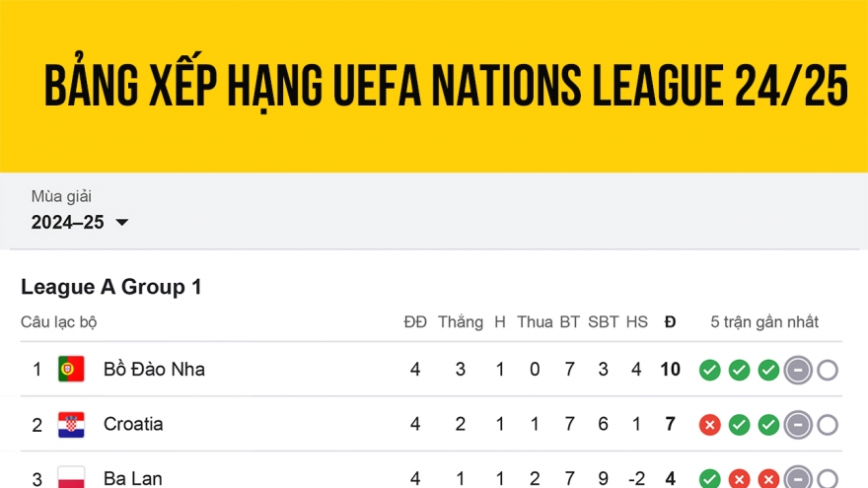Click the Đ points column header

point(671,322)
